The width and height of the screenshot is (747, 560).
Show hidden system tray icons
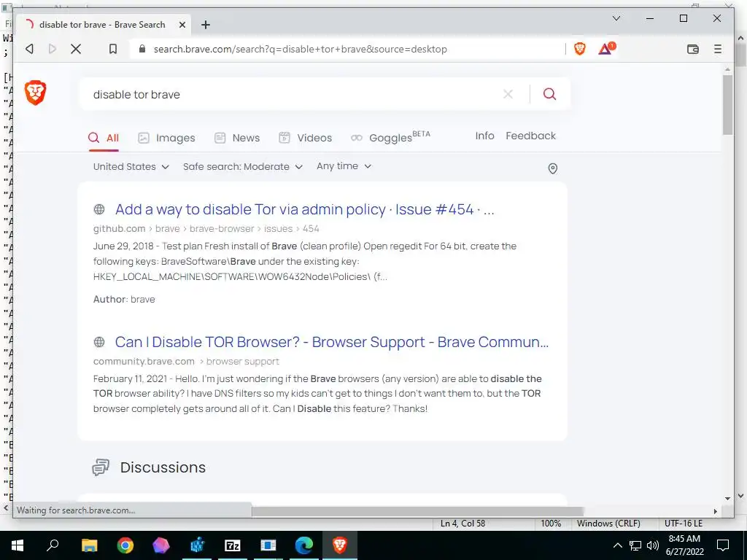coord(617,545)
